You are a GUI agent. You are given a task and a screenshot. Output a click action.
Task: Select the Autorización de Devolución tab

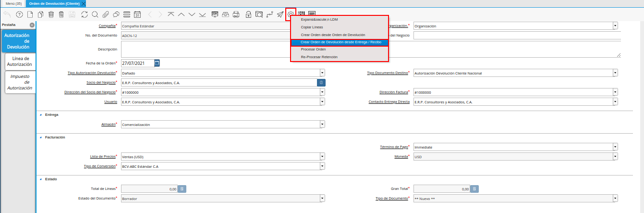[18, 41]
